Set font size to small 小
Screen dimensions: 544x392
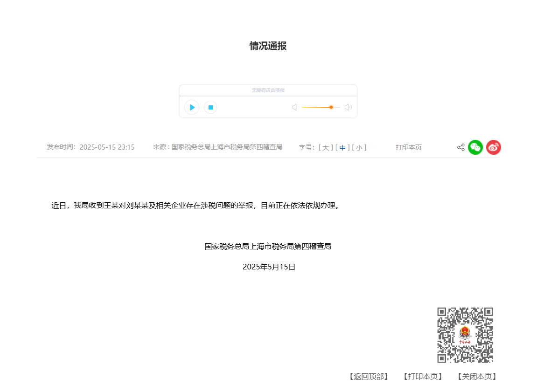point(359,148)
